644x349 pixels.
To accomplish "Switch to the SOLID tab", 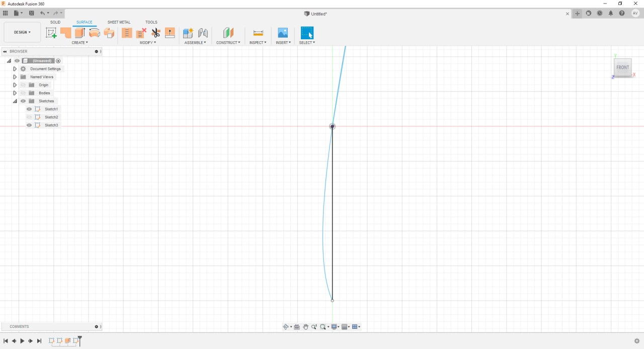I will pos(55,22).
